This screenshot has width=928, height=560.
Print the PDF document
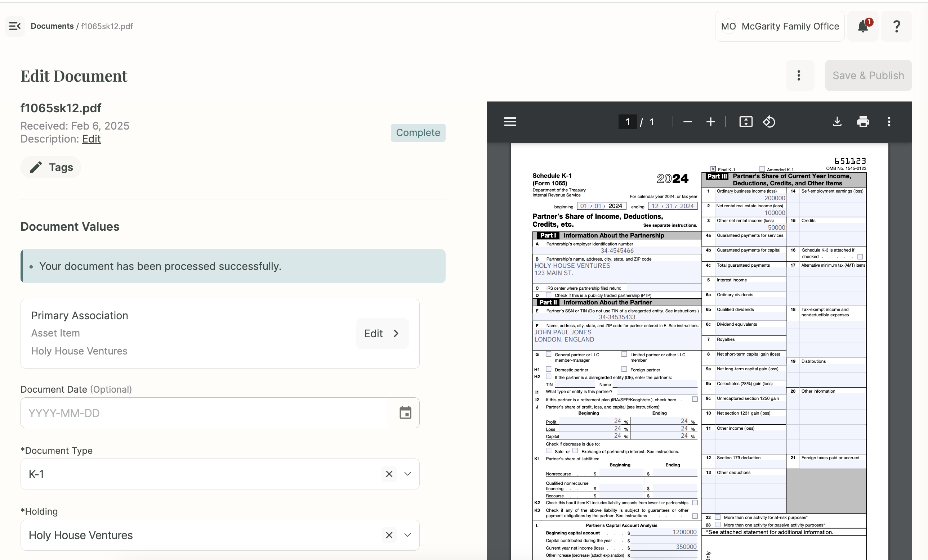pyautogui.click(x=863, y=122)
